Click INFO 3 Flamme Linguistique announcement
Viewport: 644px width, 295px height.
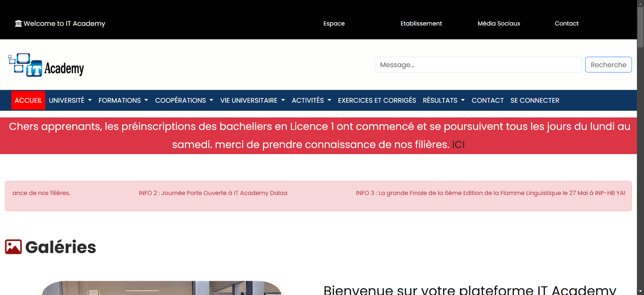click(490, 193)
